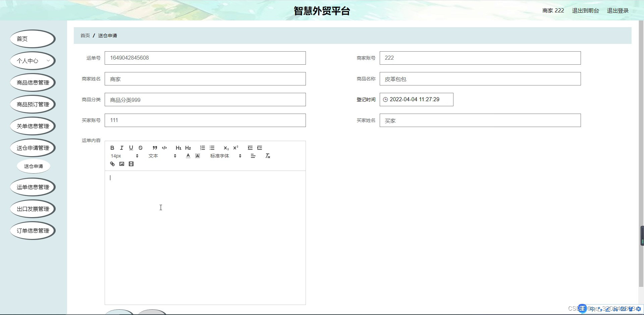Decrease indent in editor
The height and width of the screenshot is (315, 644).
(x=250, y=148)
